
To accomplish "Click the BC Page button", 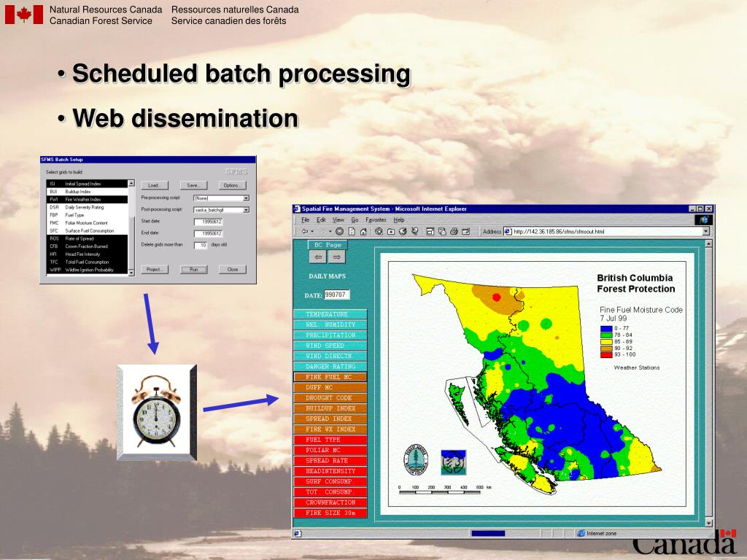I will (328, 245).
